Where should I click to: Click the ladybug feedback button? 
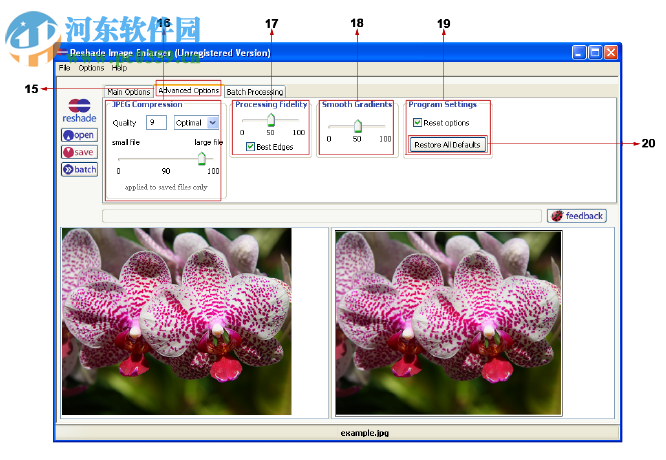point(577,216)
